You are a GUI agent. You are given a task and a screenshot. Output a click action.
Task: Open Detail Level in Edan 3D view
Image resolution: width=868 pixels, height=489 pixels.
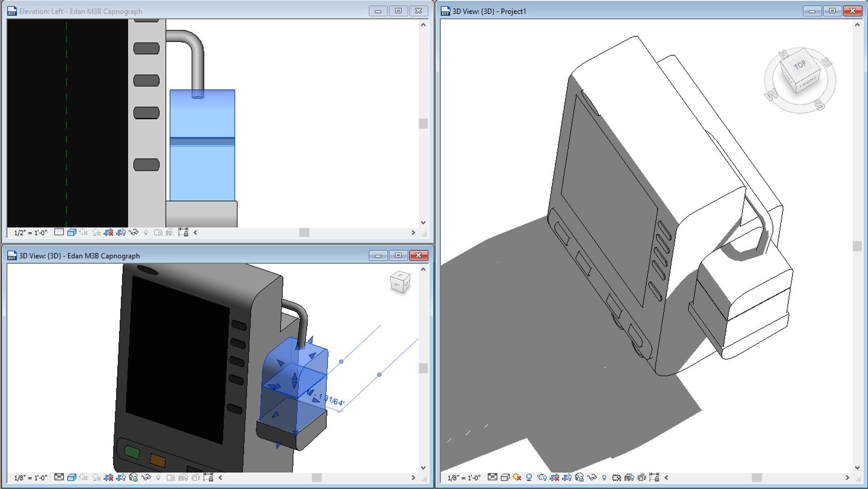coord(59,477)
